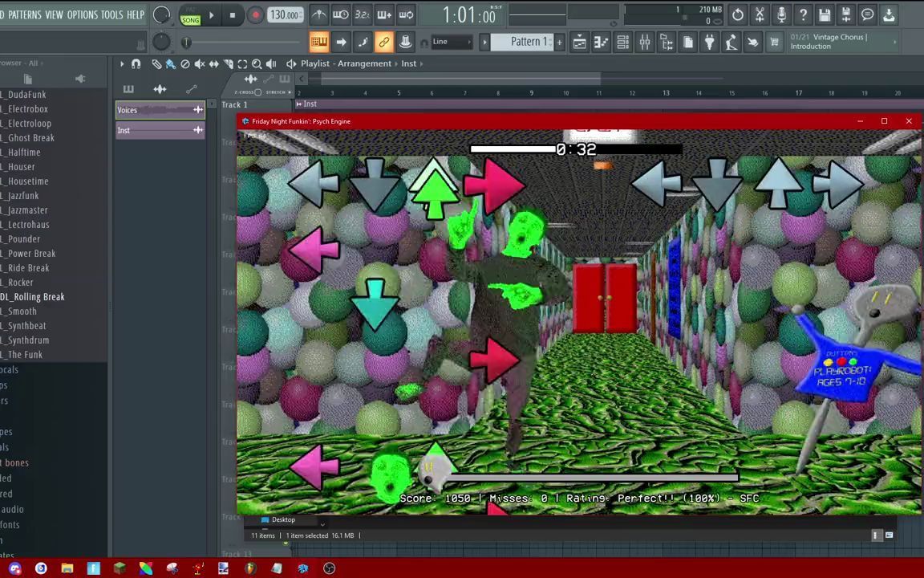
Task: Select the playlist Delete tool
Action: (185, 63)
